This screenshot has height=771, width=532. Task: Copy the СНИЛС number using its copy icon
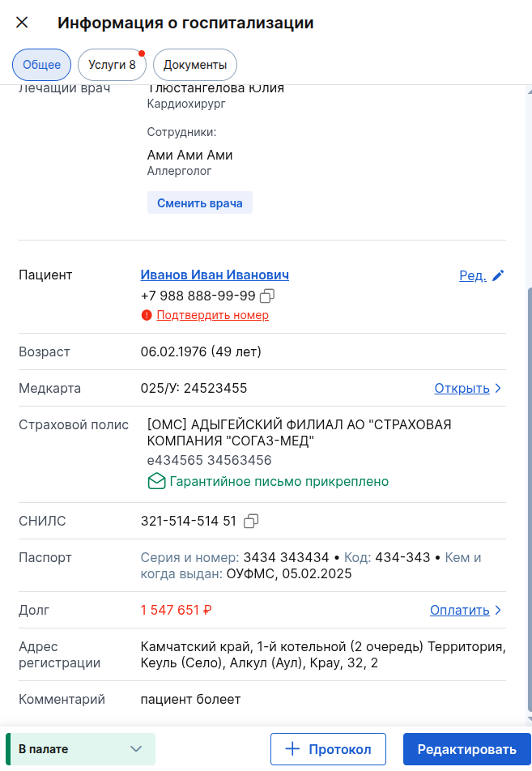point(250,522)
